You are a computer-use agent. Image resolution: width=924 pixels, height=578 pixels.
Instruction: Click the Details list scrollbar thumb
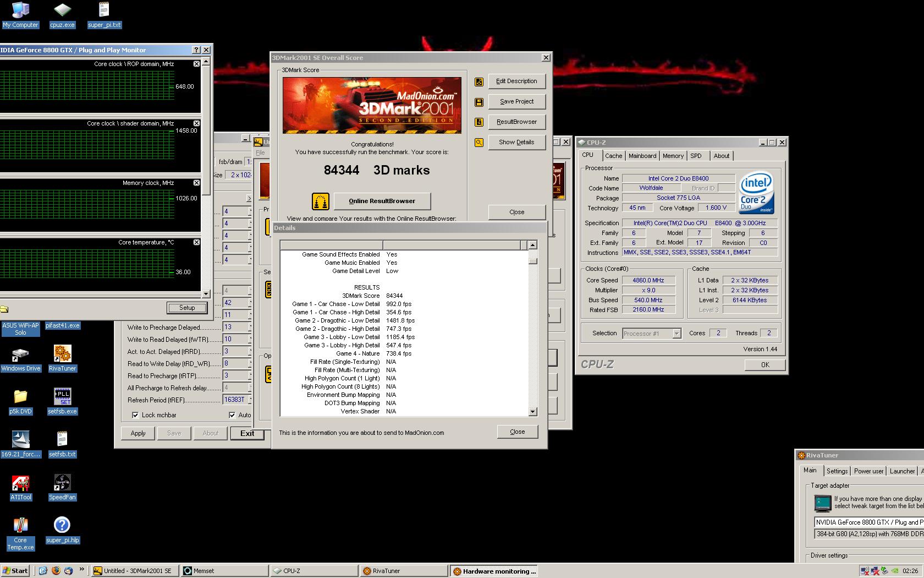pyautogui.click(x=532, y=260)
